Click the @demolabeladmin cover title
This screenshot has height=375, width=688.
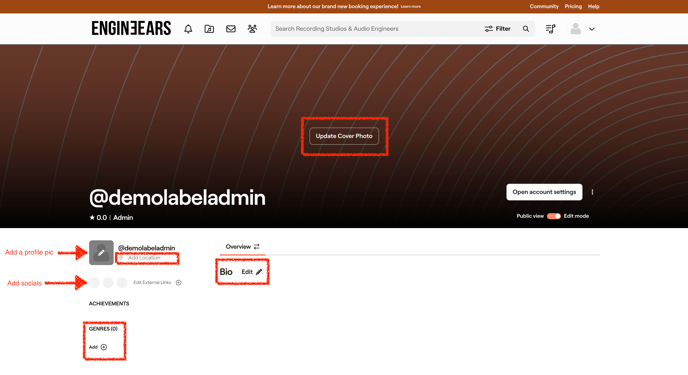(x=177, y=198)
